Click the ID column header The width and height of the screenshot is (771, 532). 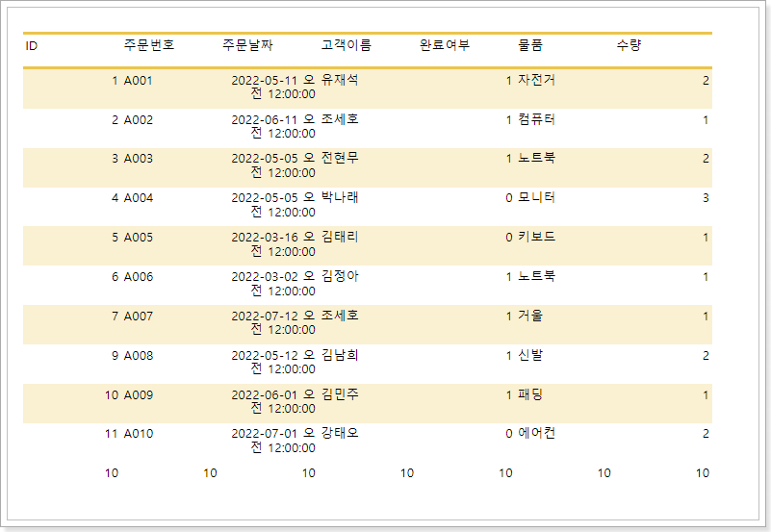pos(32,45)
